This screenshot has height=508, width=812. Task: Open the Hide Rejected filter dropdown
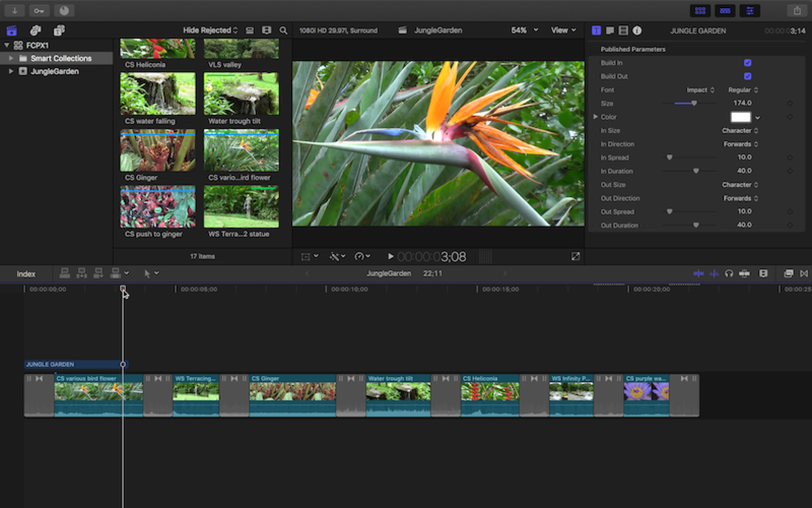coord(210,30)
